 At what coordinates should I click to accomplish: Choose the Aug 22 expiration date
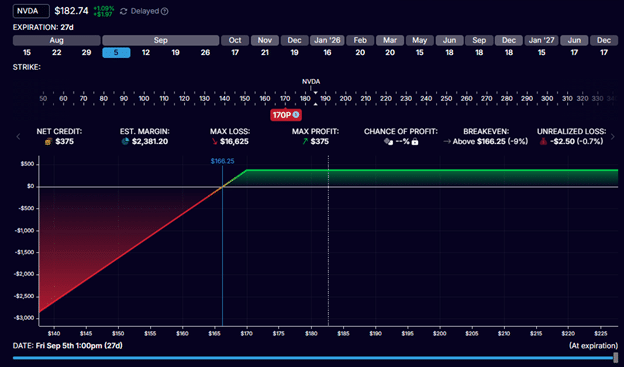[57, 53]
